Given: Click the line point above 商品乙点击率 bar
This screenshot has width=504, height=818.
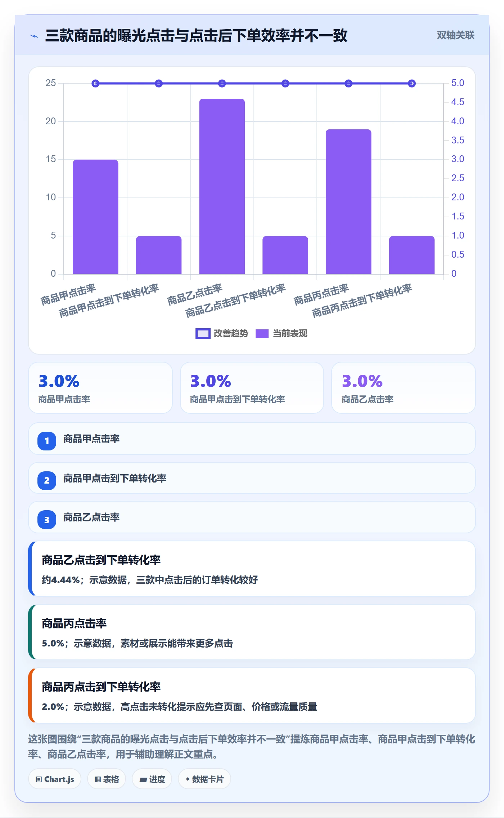Looking at the screenshot, I should click(x=222, y=84).
